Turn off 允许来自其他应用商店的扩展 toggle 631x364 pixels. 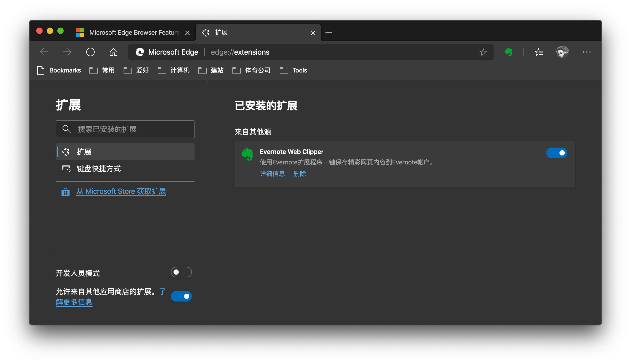(x=181, y=296)
